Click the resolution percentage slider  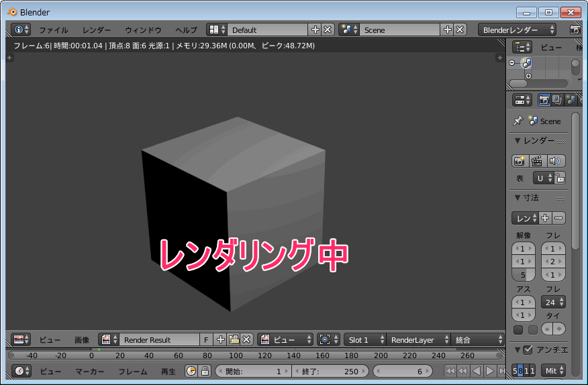coord(524,275)
